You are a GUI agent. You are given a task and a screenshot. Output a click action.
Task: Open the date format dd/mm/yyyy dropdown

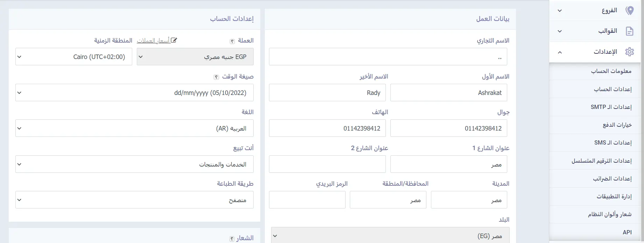(x=134, y=93)
